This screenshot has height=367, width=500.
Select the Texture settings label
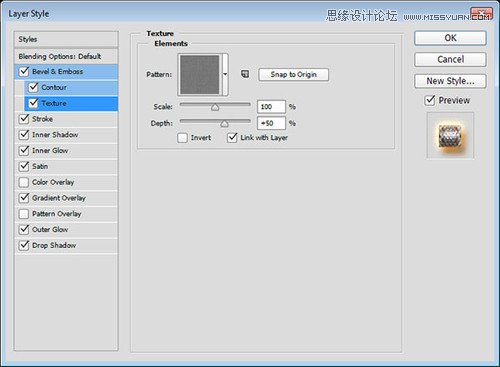pyautogui.click(x=54, y=103)
